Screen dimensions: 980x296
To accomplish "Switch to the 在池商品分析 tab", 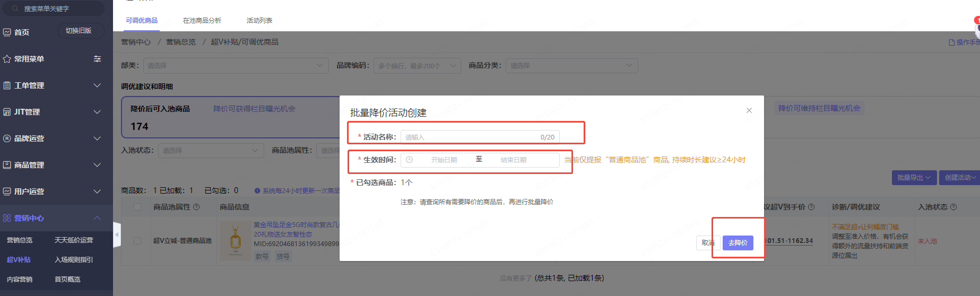I will coord(202,21).
